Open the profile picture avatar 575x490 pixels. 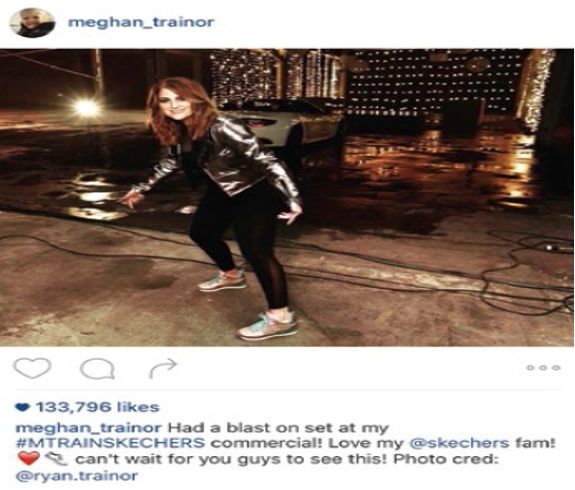click(x=32, y=23)
